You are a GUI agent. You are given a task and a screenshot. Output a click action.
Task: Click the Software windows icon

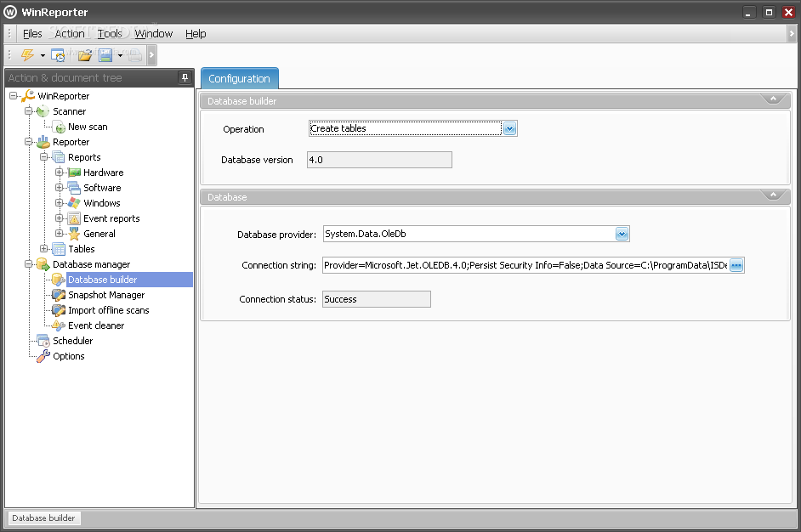pos(74,187)
